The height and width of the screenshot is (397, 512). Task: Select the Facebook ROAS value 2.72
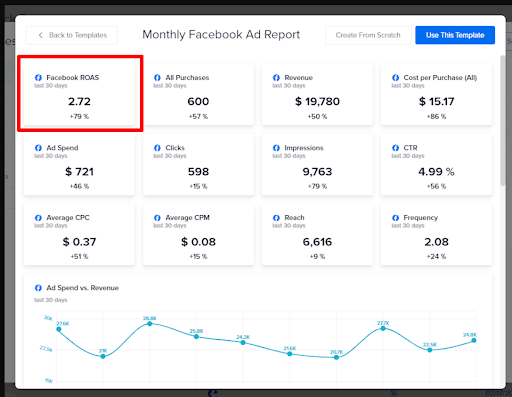79,101
